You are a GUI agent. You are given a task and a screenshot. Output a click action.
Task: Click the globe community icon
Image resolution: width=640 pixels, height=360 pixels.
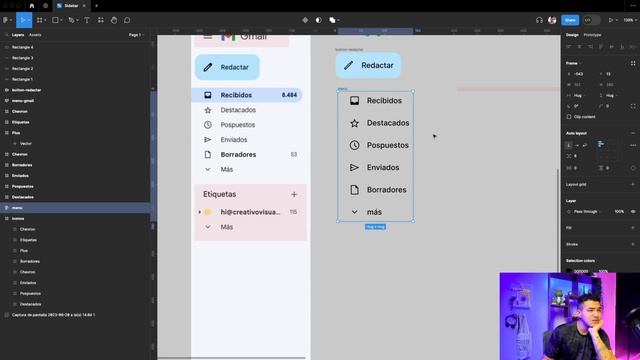click(45, 6)
